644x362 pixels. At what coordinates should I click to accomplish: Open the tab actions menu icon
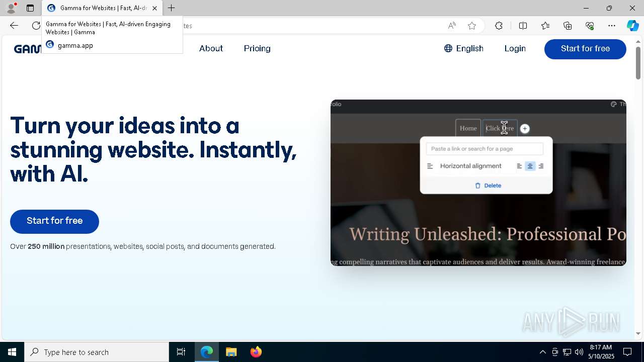pyautogui.click(x=30, y=8)
